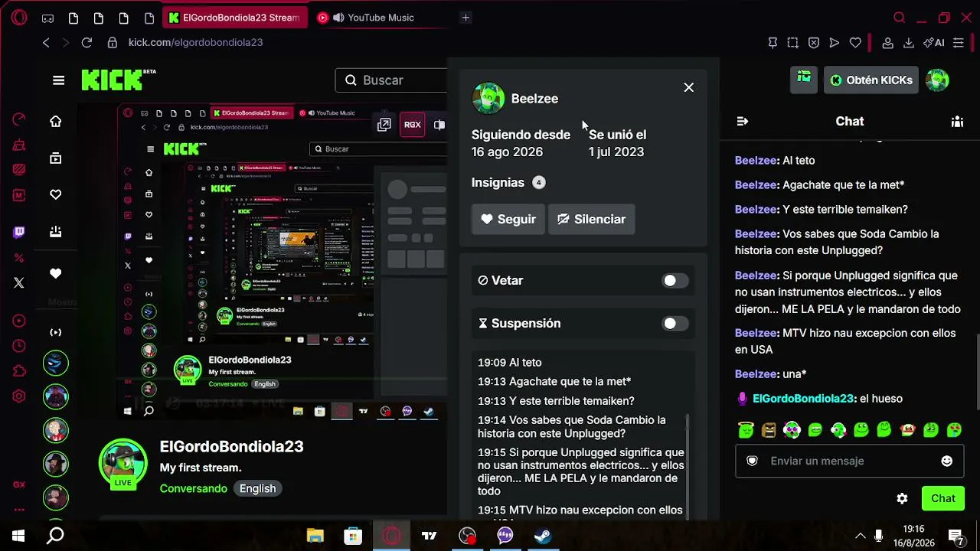Open Windows notification center
980x551 pixels.
coord(956,536)
